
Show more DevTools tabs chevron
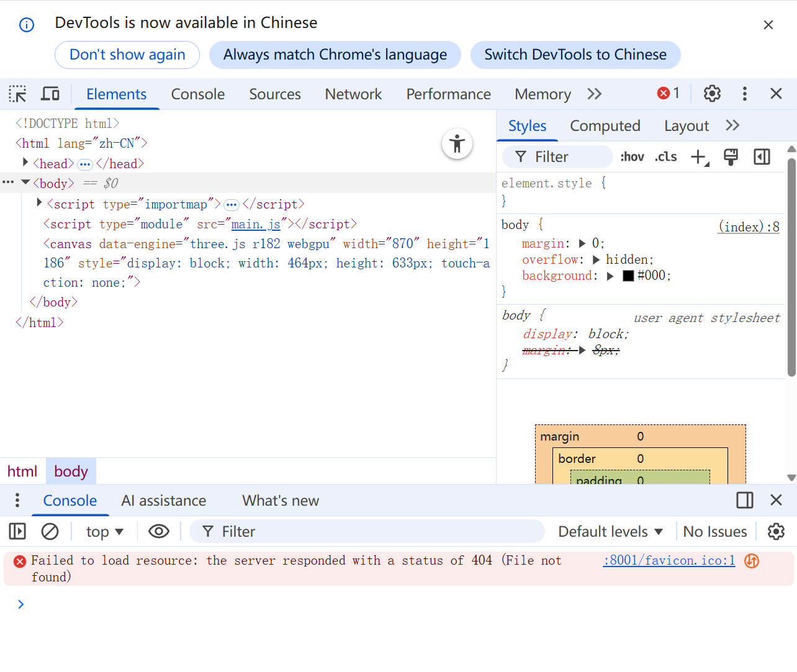[x=595, y=94]
